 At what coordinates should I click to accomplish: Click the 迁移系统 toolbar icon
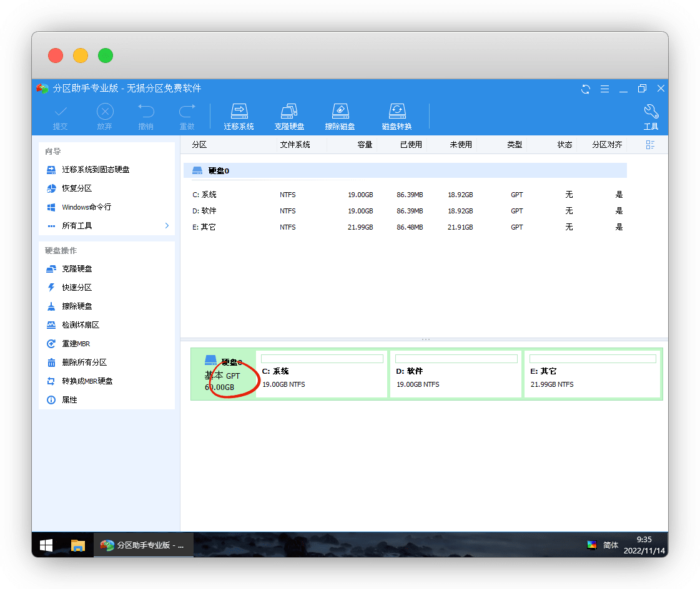239,116
